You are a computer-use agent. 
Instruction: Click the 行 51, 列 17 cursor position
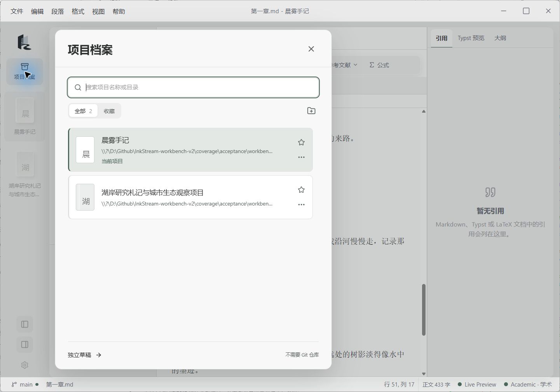point(399,385)
